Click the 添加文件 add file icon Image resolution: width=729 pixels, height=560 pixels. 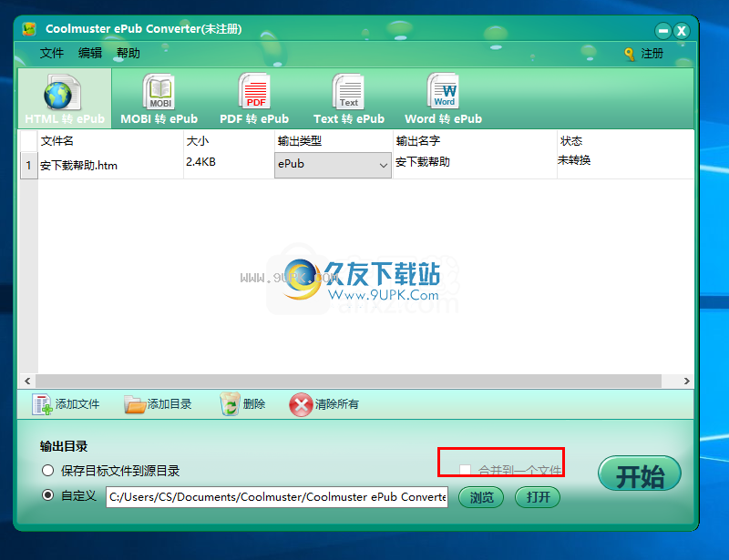tap(42, 404)
